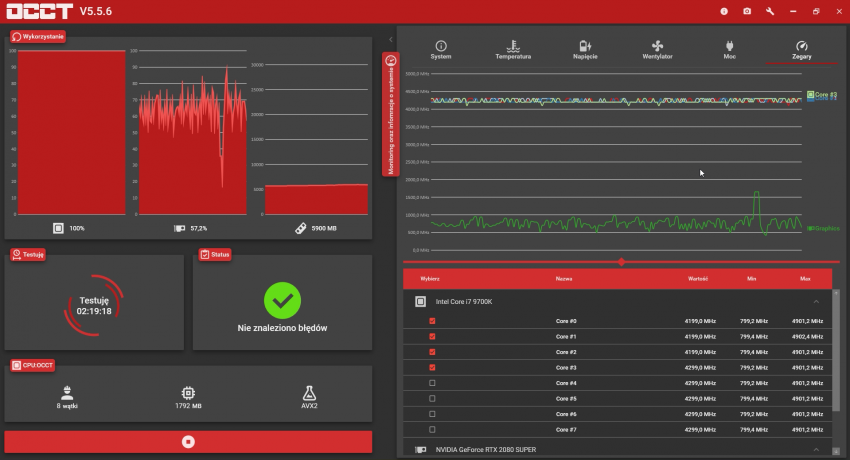Screen dimensions: 850x460
Task: Enable the Core #6 checkbox
Action: tap(432, 414)
